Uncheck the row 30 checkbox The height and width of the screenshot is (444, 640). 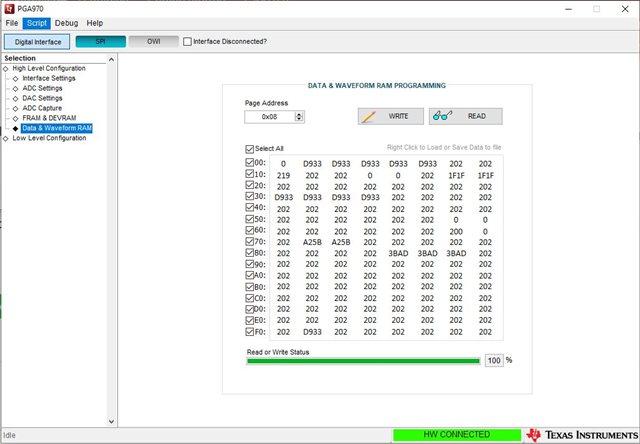click(x=249, y=196)
